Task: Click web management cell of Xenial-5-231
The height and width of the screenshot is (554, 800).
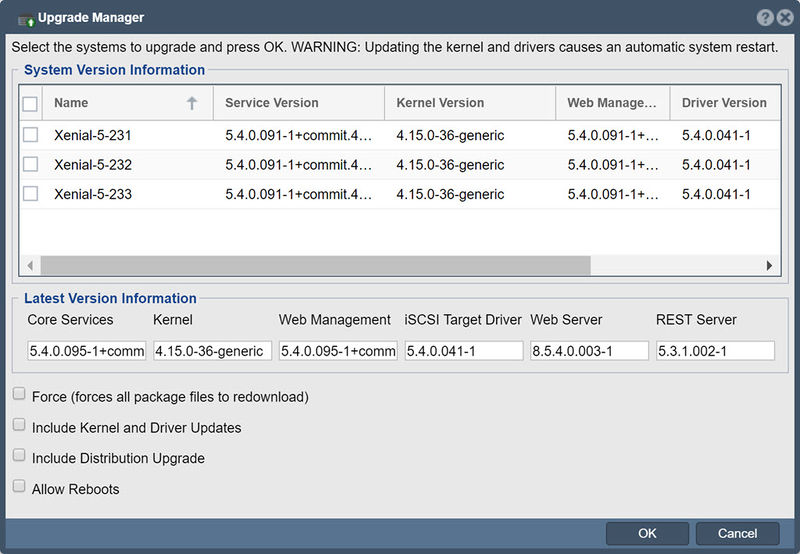Action: [x=613, y=135]
